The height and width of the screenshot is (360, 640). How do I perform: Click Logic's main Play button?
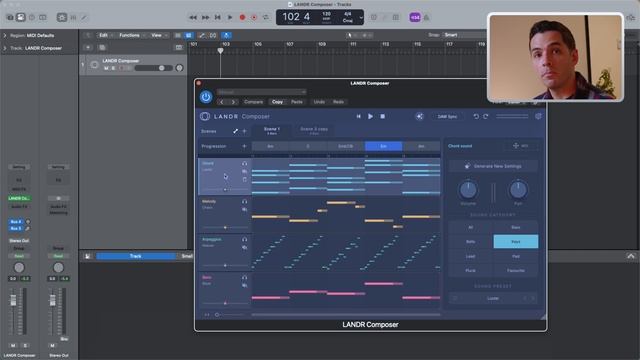pos(230,18)
